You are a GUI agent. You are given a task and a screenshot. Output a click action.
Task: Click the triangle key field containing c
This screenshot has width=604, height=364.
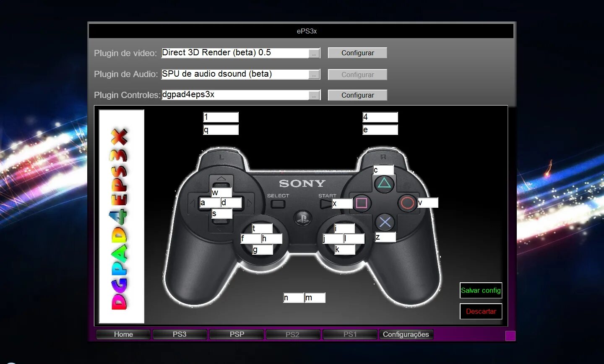click(x=383, y=170)
